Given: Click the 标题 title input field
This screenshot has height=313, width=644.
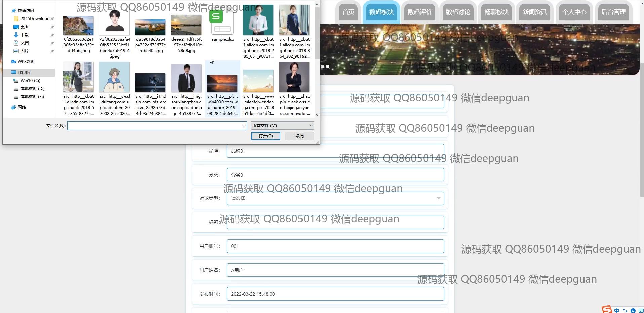Looking at the screenshot, I should 335,222.
